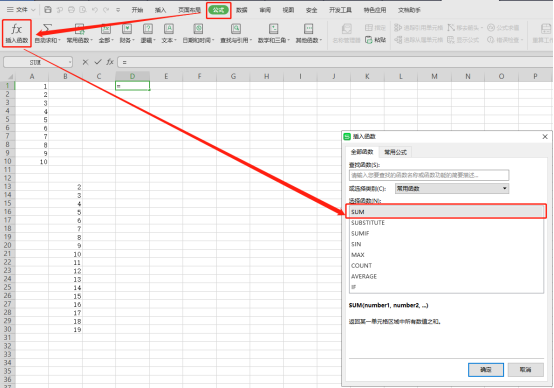Select SUM in function list
Image resolution: width=554 pixels, height=388 pixels.
[446, 212]
